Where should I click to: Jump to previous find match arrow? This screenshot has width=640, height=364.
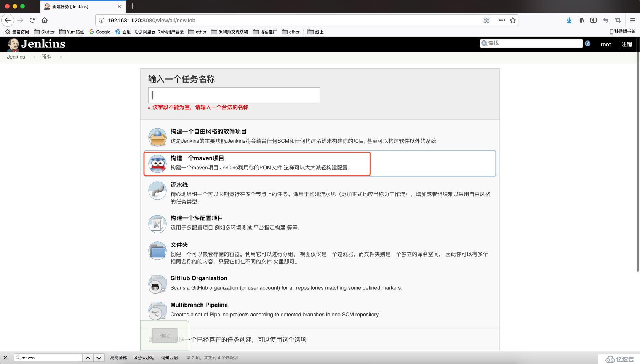[x=88, y=358]
